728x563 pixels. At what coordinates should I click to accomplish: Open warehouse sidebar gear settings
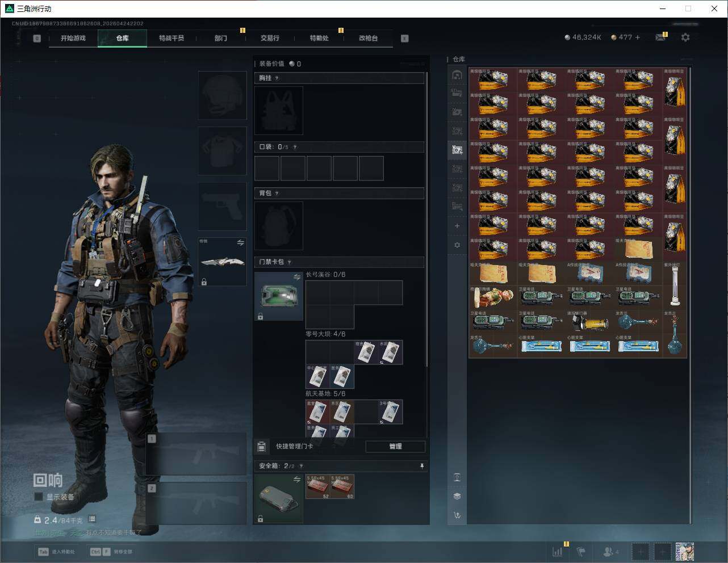[457, 245]
